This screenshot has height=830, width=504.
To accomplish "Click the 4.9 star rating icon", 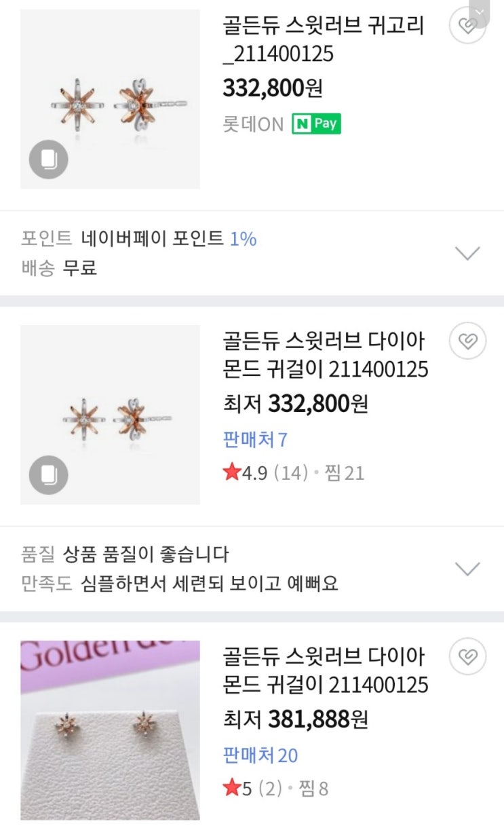I will [232, 472].
